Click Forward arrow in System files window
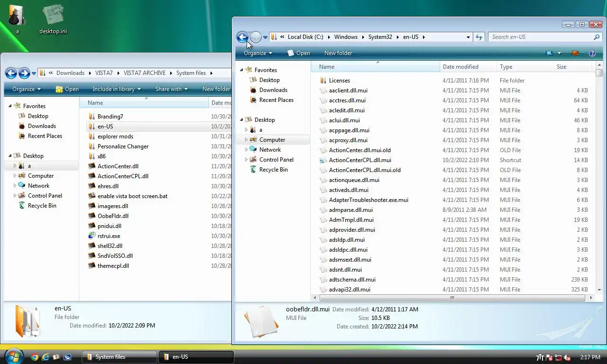 click(x=24, y=73)
